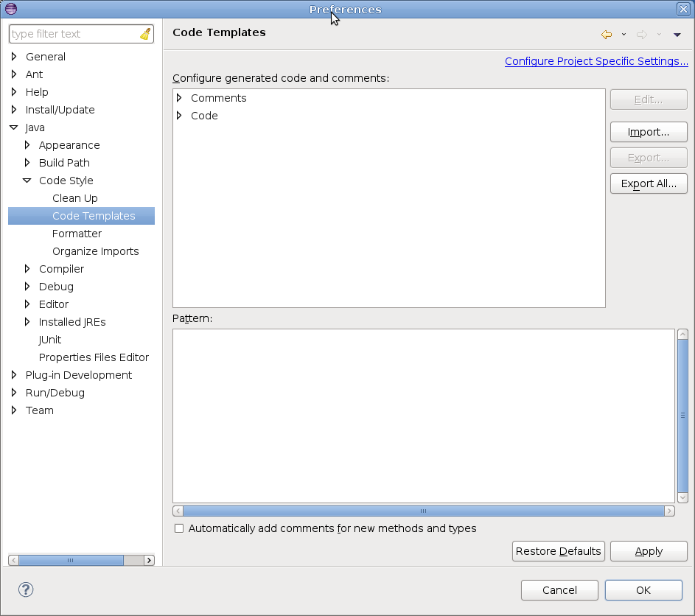The image size is (695, 616).
Task: Open the Clean Up preference page
Action: pos(74,198)
